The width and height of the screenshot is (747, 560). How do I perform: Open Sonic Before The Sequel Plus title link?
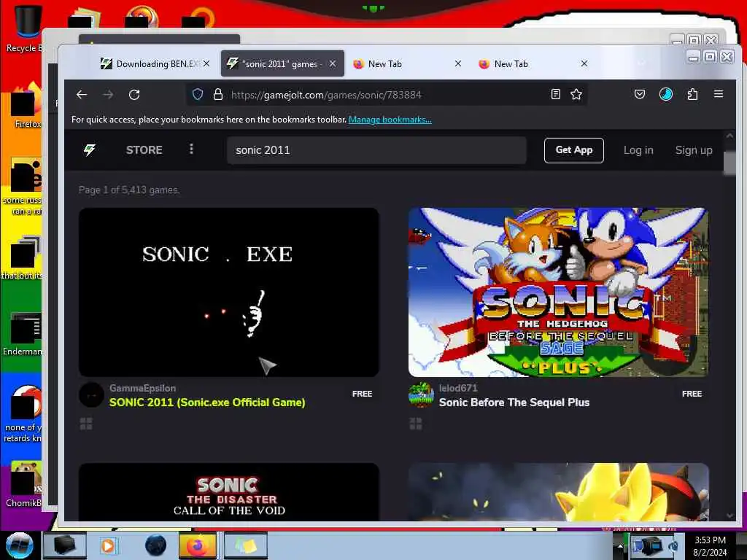pos(514,402)
